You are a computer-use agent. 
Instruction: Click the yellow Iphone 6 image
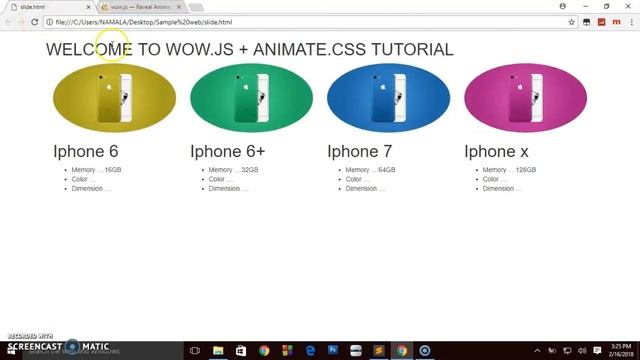(x=114, y=98)
